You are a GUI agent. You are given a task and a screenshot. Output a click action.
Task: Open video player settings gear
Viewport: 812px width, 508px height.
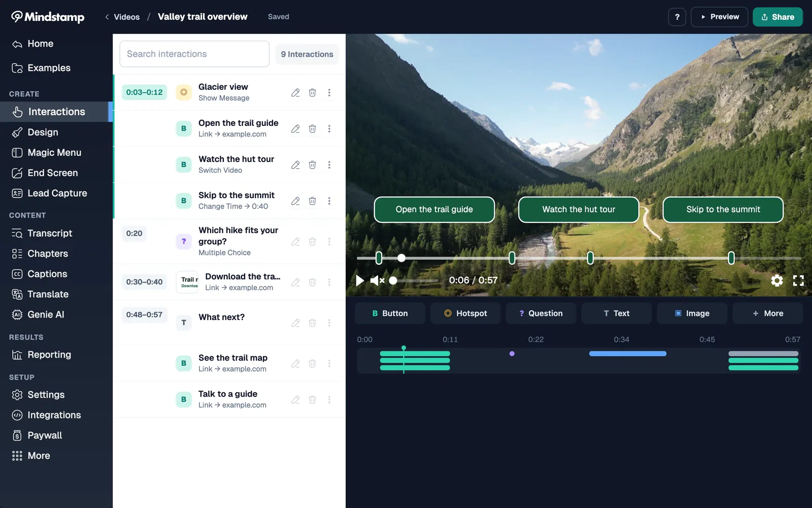point(777,280)
